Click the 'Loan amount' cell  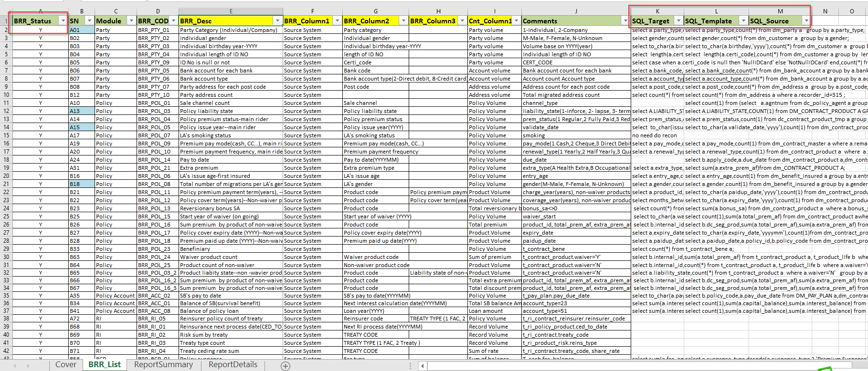(495, 311)
